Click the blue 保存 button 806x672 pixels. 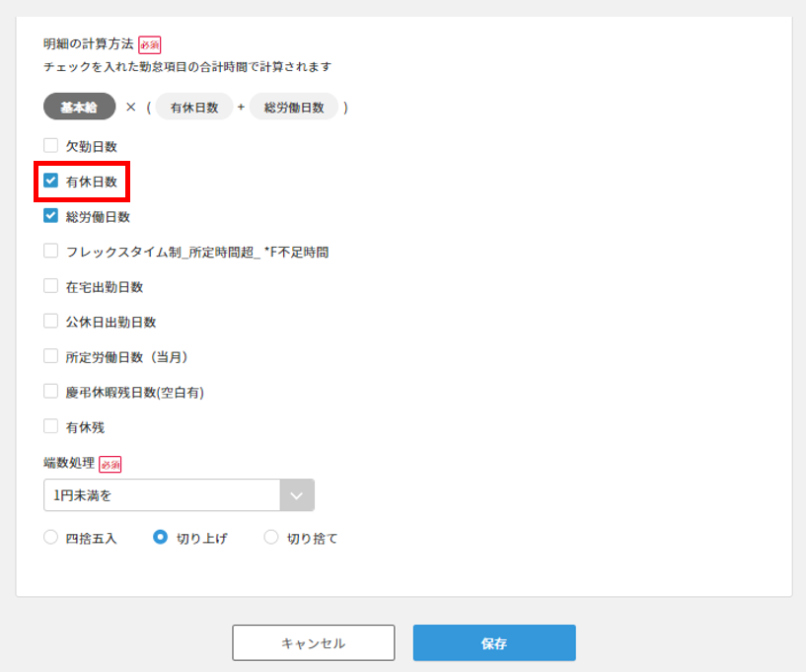pos(494,642)
